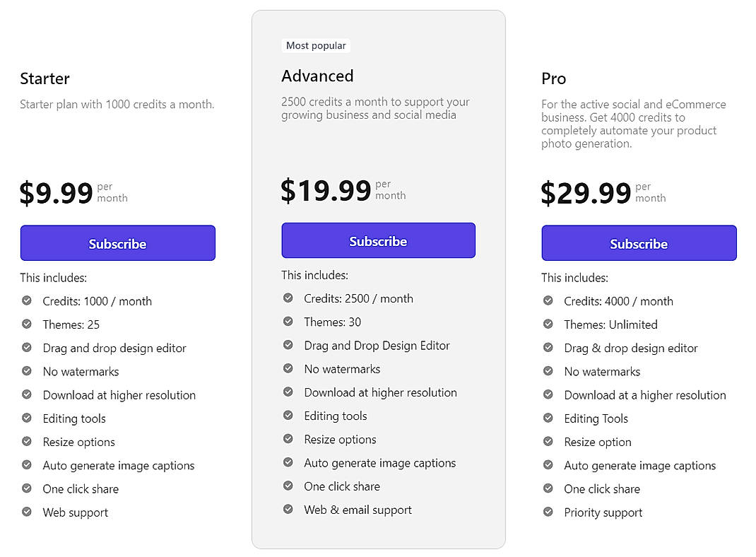Select the Starter plan heading
Image resolution: width=756 pixels, height=557 pixels.
pos(45,78)
